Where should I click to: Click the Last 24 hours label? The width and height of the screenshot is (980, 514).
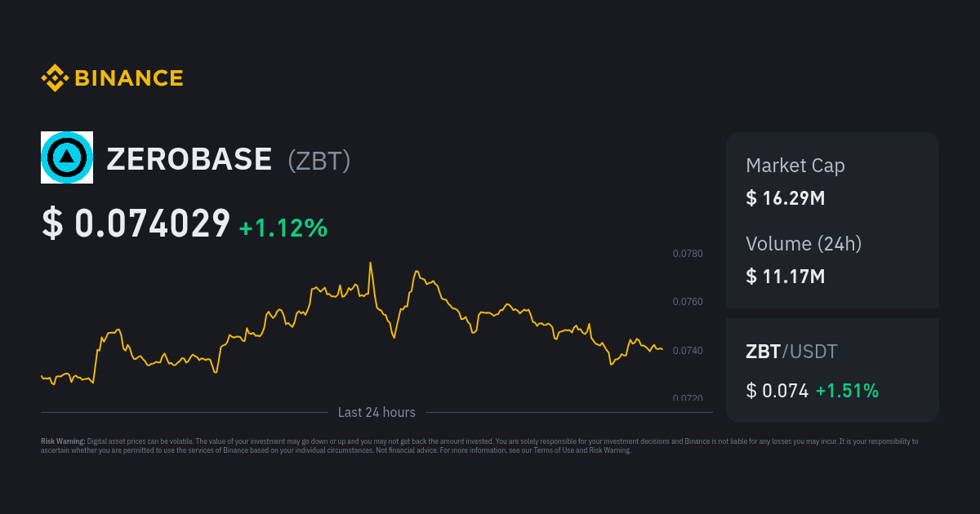[376, 413]
